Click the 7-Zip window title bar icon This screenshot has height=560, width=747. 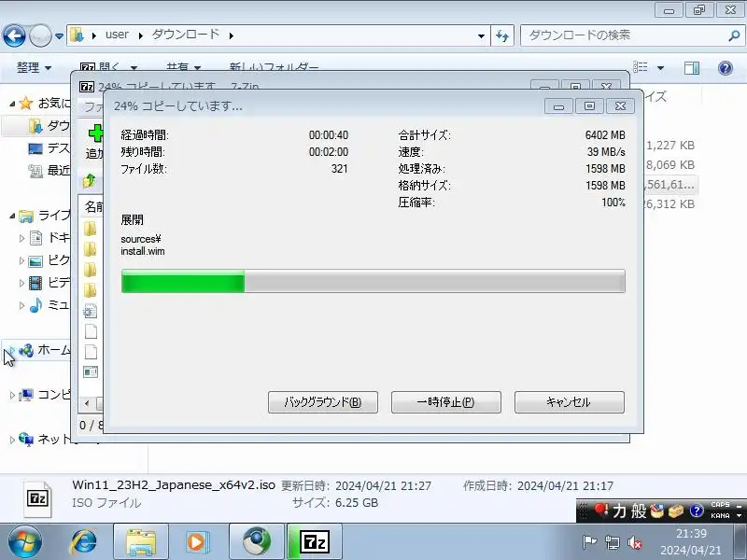point(87,87)
